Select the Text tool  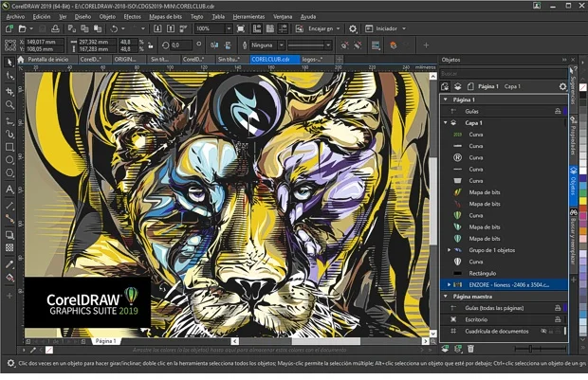point(9,190)
